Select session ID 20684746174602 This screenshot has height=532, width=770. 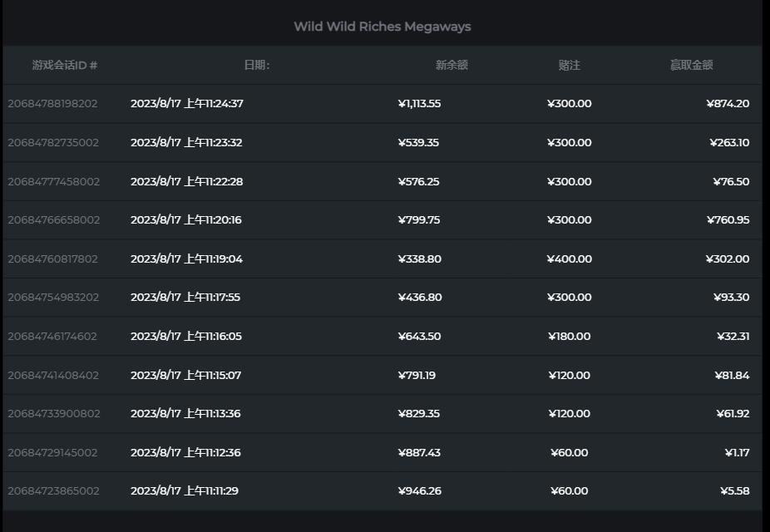tap(52, 336)
